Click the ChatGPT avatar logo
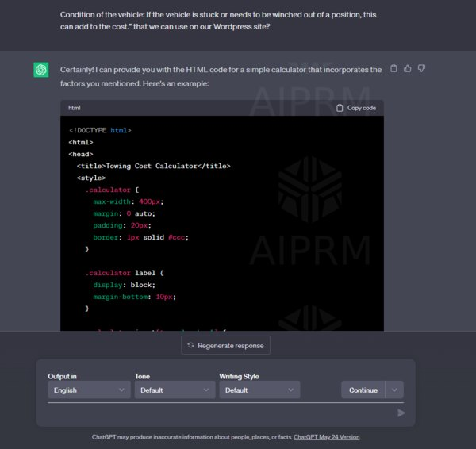Viewport: 476px width, 449px height. point(41,70)
